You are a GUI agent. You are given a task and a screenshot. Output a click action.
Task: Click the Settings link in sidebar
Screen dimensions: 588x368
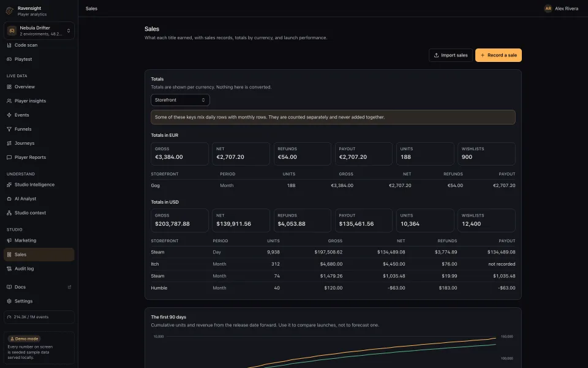pos(39,301)
